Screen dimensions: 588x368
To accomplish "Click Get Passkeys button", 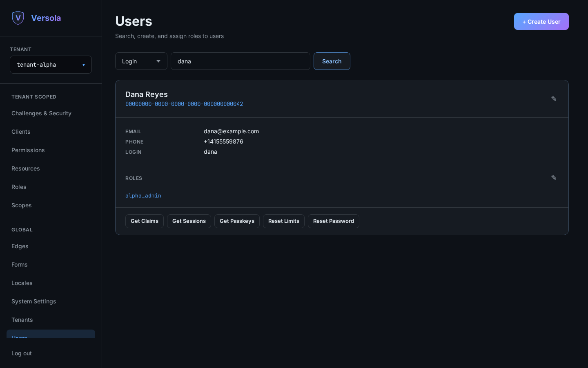I will pos(237,221).
